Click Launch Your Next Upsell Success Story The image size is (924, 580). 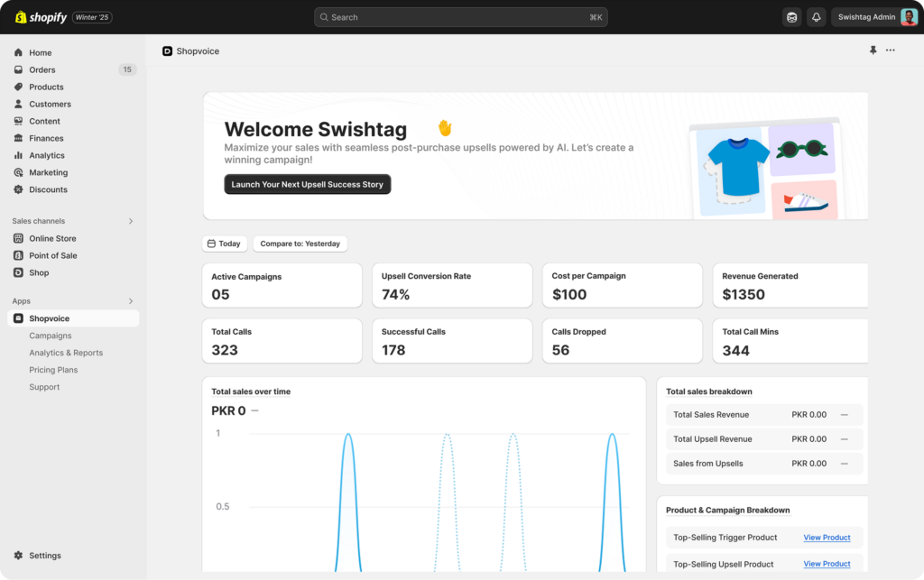(307, 184)
